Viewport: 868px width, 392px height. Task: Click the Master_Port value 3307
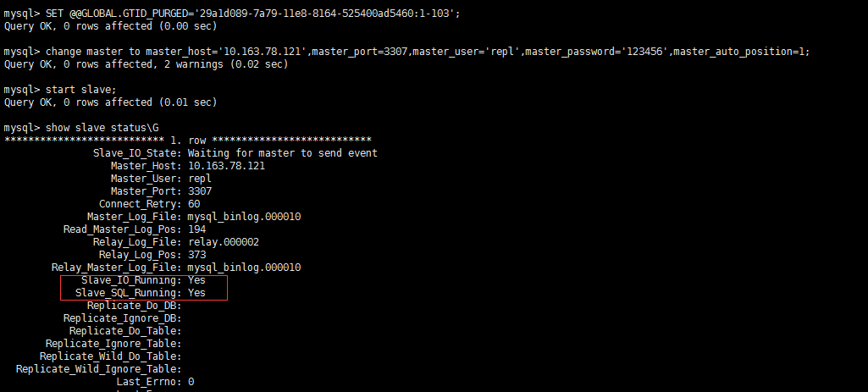200,191
